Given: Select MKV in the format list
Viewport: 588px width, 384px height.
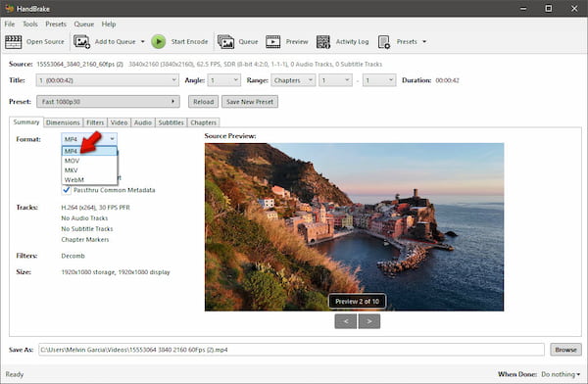Looking at the screenshot, I should [x=89, y=170].
